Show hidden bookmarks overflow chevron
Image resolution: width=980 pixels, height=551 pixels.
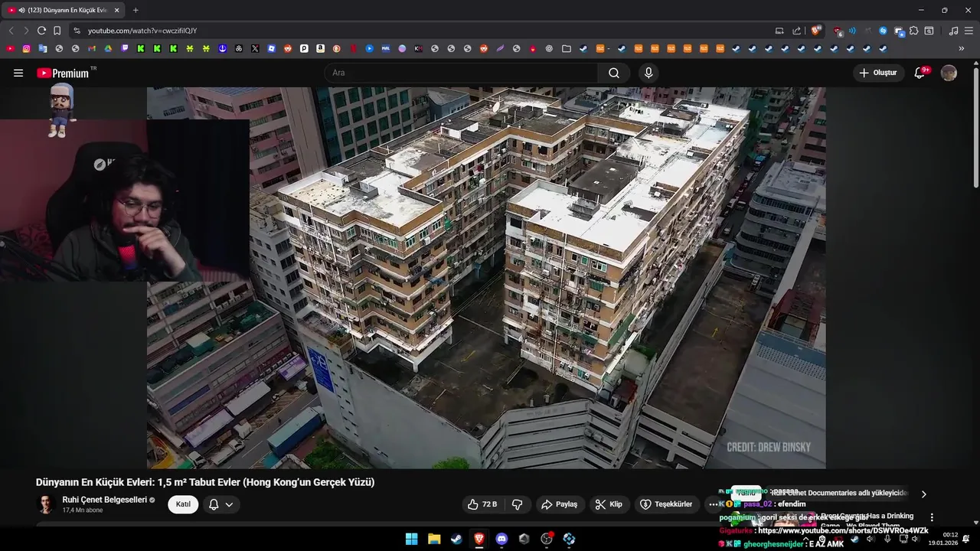[962, 48]
